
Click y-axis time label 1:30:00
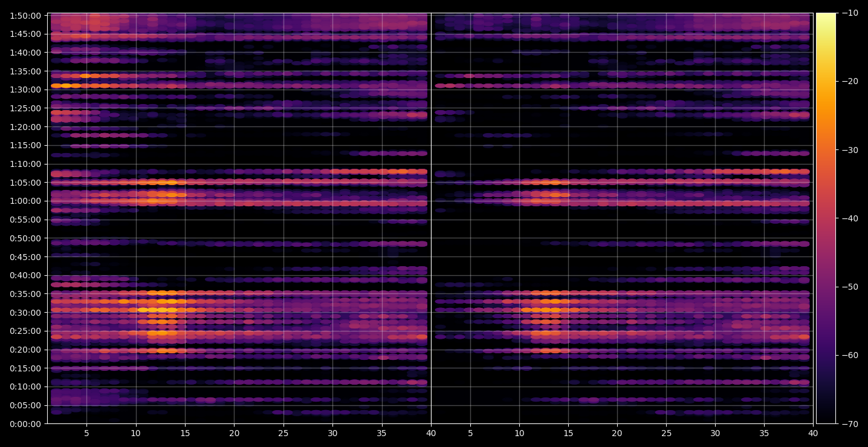[x=25, y=90]
